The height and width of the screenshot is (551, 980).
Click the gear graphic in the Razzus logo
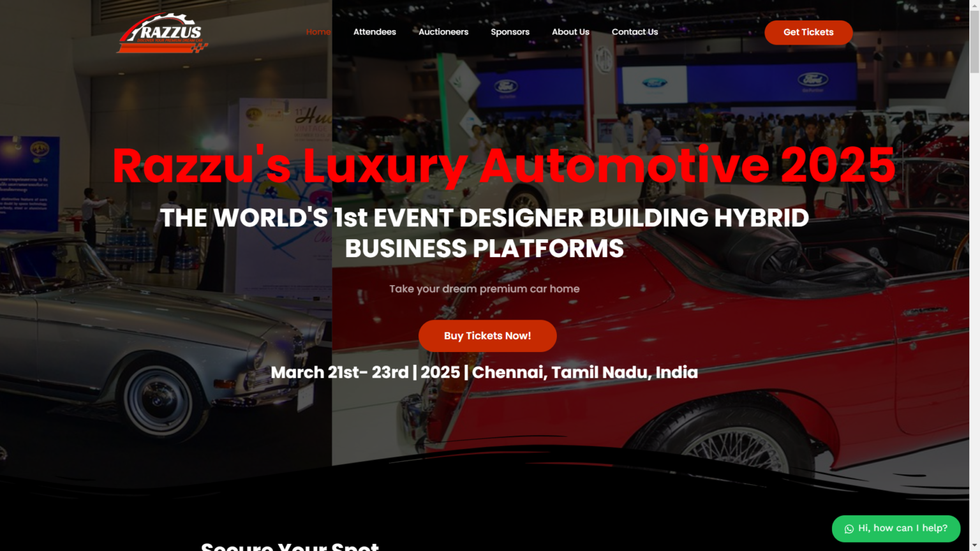pyautogui.click(x=169, y=19)
